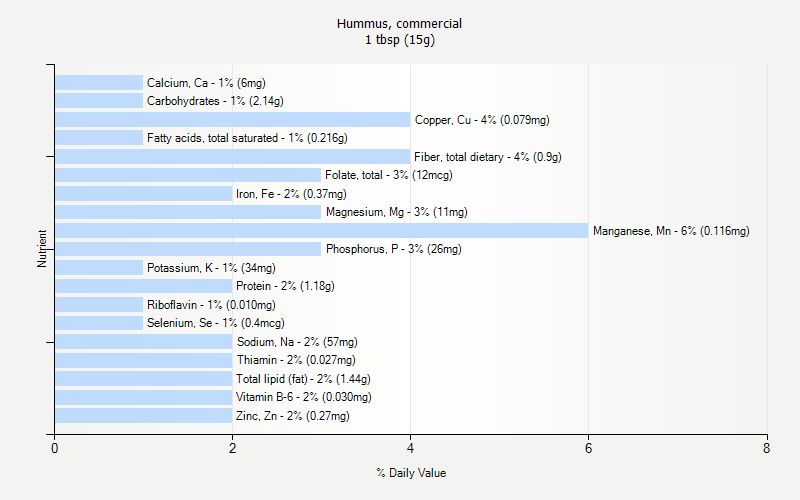Click the Phosphorus, P label
This screenshot has width=800, height=500.
tap(394, 249)
